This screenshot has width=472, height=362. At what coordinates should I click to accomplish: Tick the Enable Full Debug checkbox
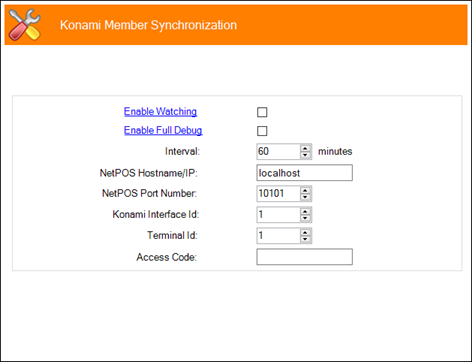point(262,131)
